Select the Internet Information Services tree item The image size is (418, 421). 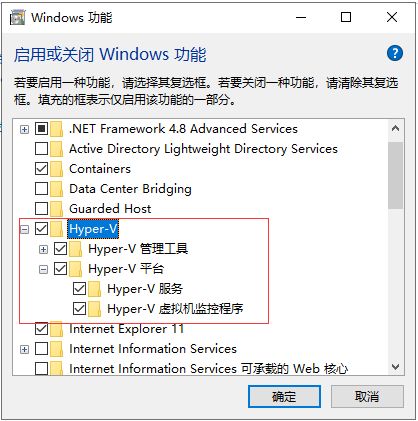pyautogui.click(x=153, y=349)
